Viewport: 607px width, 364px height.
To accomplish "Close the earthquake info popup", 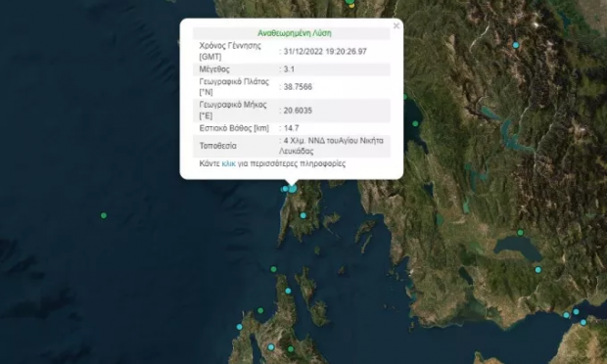I will tap(397, 25).
